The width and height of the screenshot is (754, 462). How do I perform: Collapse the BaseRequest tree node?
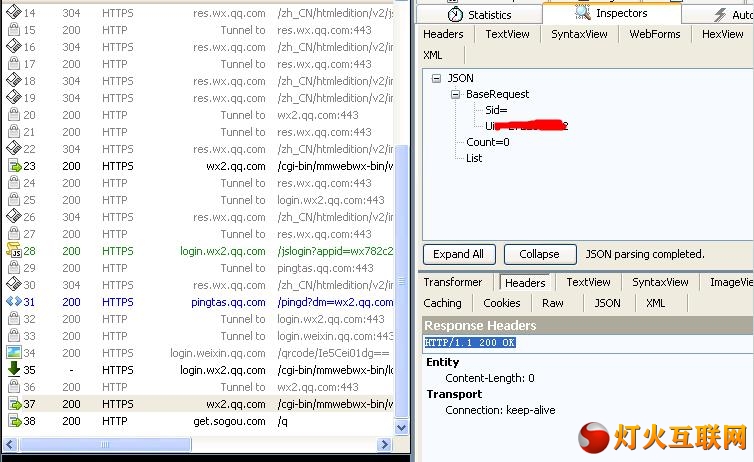(455, 94)
